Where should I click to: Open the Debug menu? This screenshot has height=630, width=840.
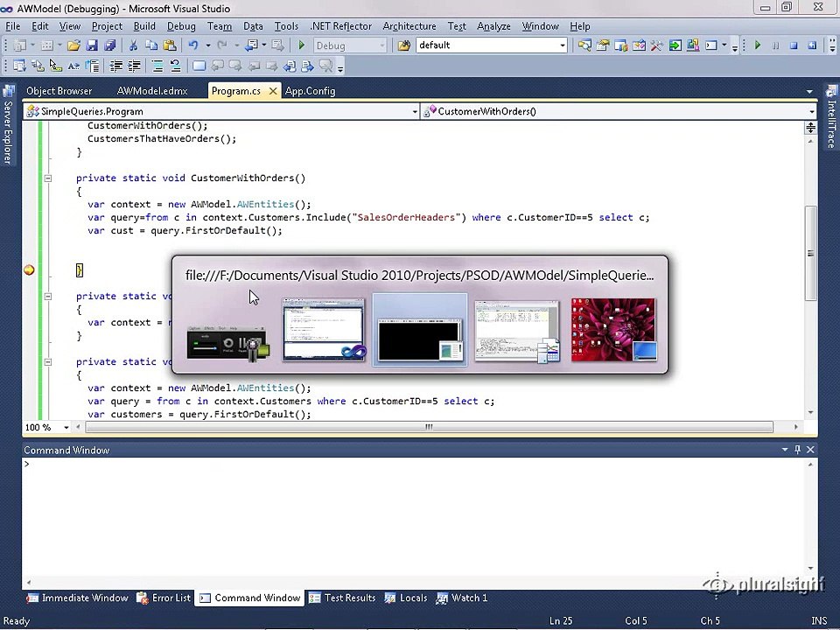pos(181,26)
